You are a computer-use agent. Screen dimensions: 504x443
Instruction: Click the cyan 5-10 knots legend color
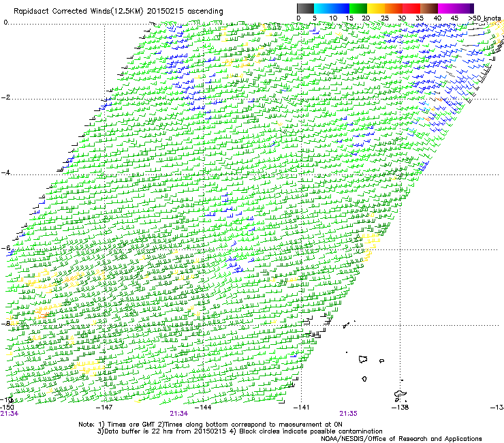(x=323, y=8)
